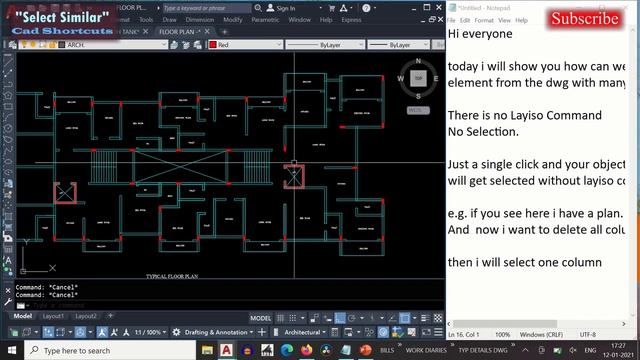Select the Circle tool in Draw toolbar
Image resolution: width=640 pixels, height=360 pixels.
tap(8, 129)
